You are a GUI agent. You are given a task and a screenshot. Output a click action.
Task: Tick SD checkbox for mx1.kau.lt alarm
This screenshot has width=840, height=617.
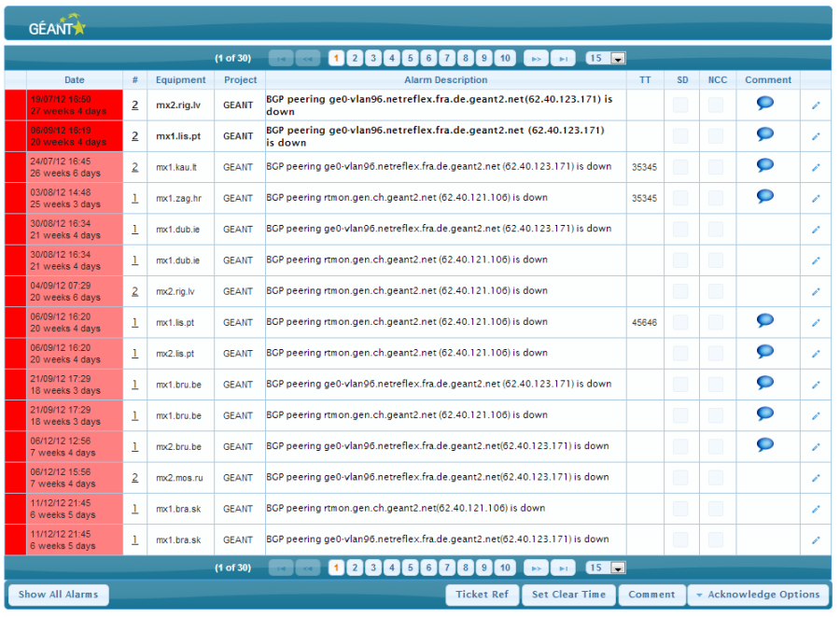point(680,167)
